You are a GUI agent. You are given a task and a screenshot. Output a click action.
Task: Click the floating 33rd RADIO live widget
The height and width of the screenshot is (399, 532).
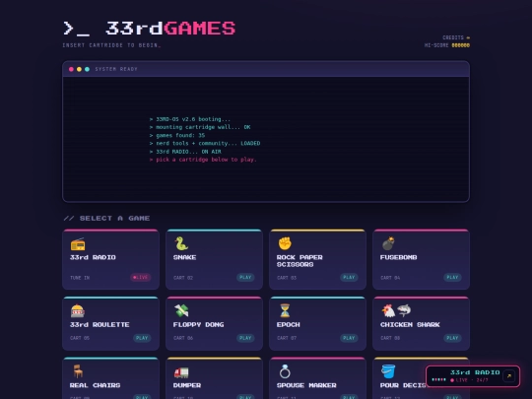coord(473,376)
